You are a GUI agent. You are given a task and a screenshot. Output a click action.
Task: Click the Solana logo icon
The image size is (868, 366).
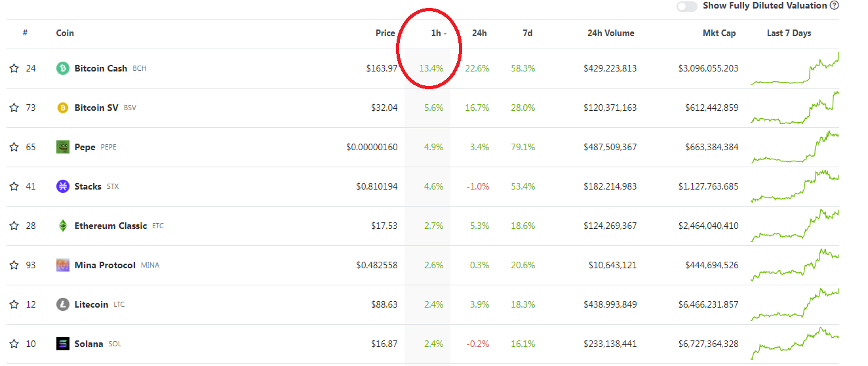click(x=63, y=344)
